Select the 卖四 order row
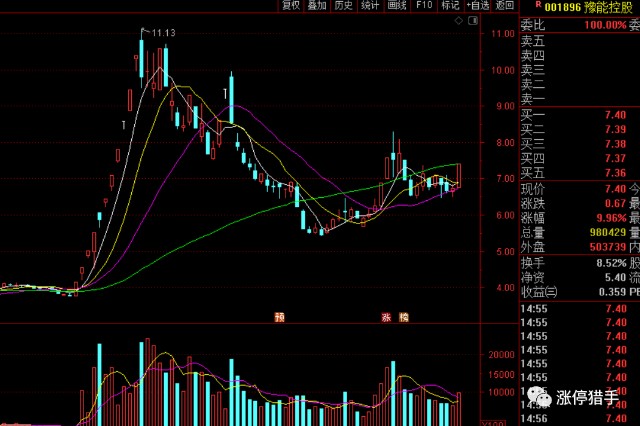640x426 pixels. pos(580,55)
